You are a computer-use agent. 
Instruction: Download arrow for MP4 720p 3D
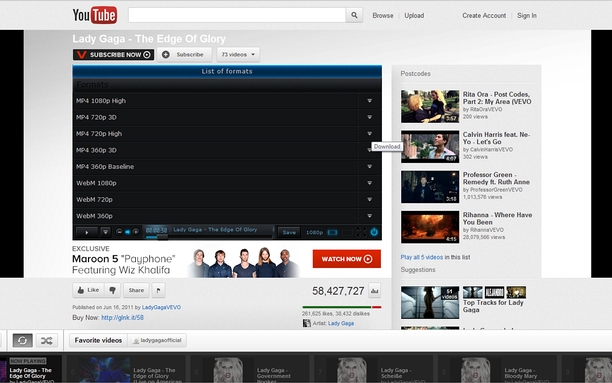click(369, 117)
